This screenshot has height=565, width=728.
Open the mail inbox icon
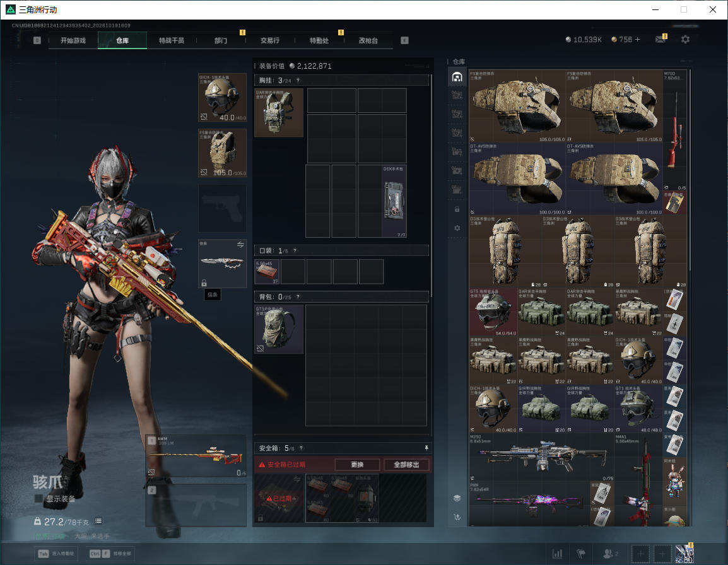click(660, 40)
